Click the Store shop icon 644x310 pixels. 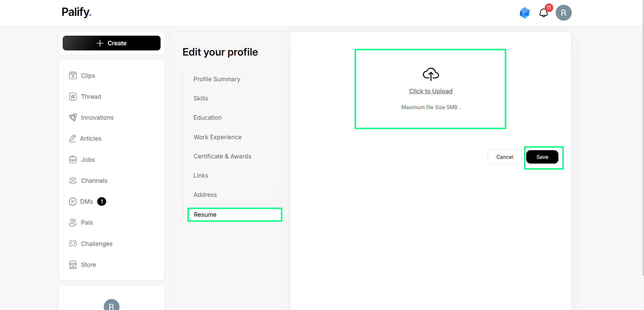pos(73,264)
